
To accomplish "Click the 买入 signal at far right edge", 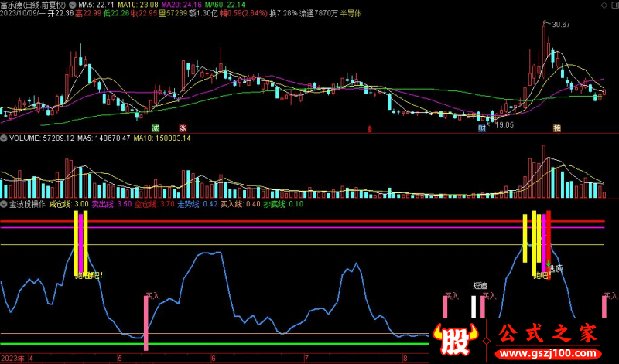I will 604,307.
